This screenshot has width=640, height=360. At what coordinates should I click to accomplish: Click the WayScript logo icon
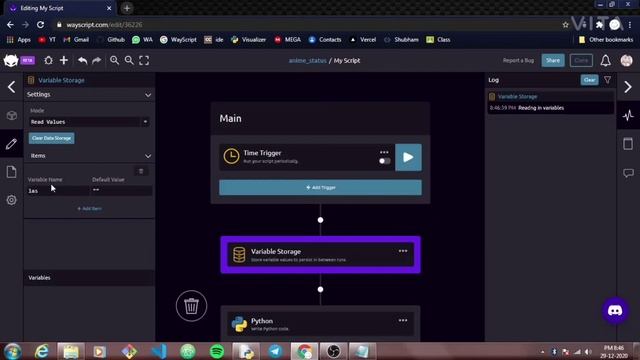pyautogui.click(x=11, y=60)
